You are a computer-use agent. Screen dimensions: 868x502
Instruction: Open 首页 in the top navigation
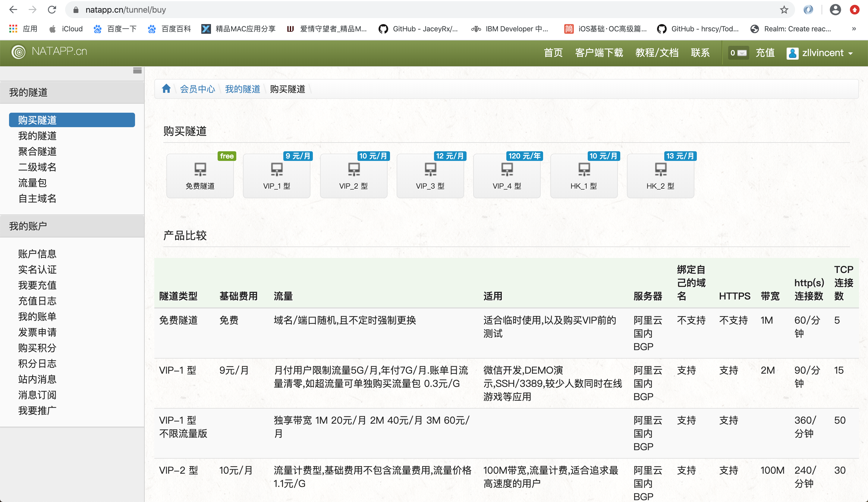pyautogui.click(x=553, y=53)
